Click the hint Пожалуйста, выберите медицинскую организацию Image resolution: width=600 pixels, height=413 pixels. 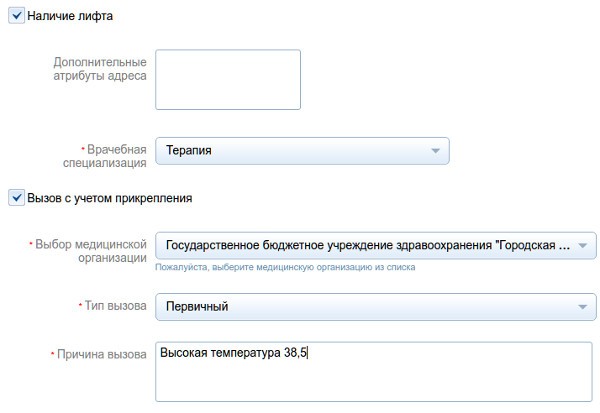point(285,267)
